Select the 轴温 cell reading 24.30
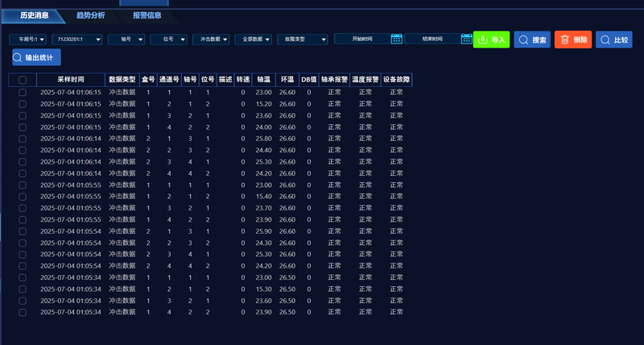 tap(264, 243)
